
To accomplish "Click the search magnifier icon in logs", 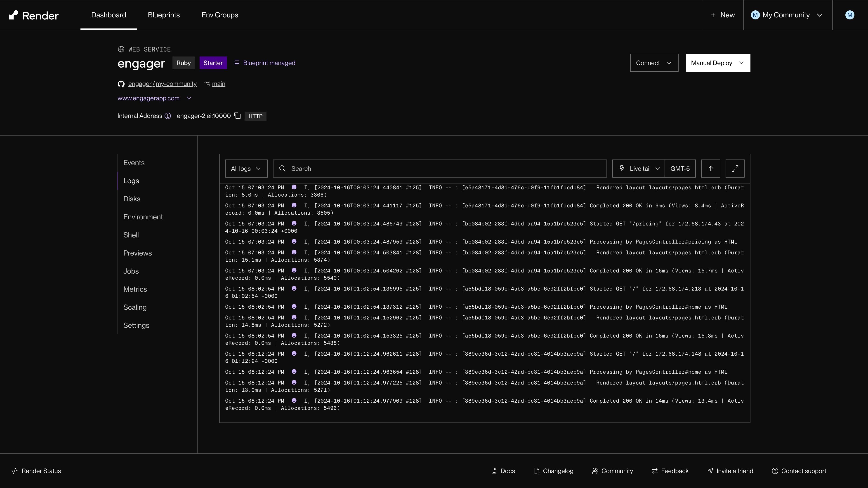I will (x=282, y=168).
